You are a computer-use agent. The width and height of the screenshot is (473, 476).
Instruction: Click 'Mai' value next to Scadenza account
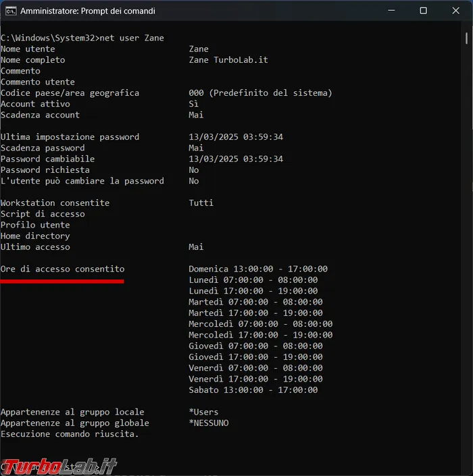(x=196, y=115)
